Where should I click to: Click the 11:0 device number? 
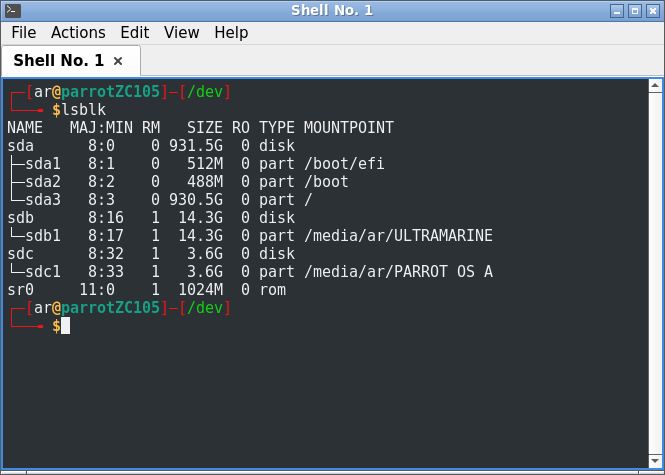97,290
